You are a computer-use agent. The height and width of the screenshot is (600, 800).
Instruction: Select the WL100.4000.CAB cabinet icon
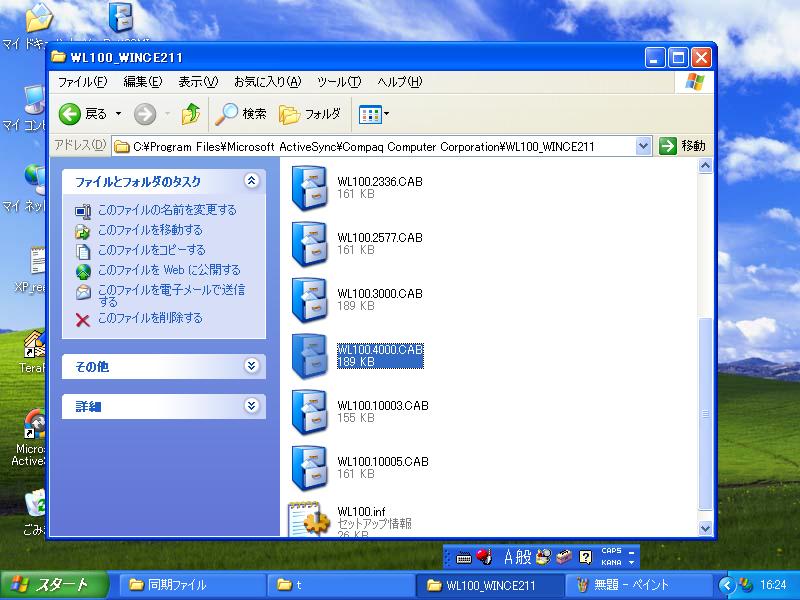click(309, 356)
